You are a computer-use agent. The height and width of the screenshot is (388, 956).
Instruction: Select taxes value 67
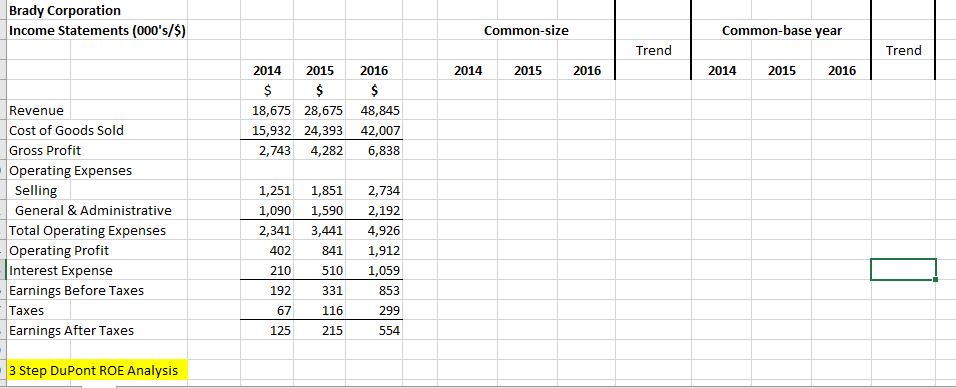click(x=285, y=311)
